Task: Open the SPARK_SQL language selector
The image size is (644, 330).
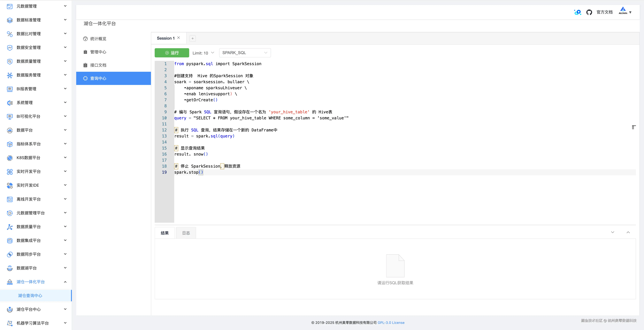Action: click(x=245, y=53)
